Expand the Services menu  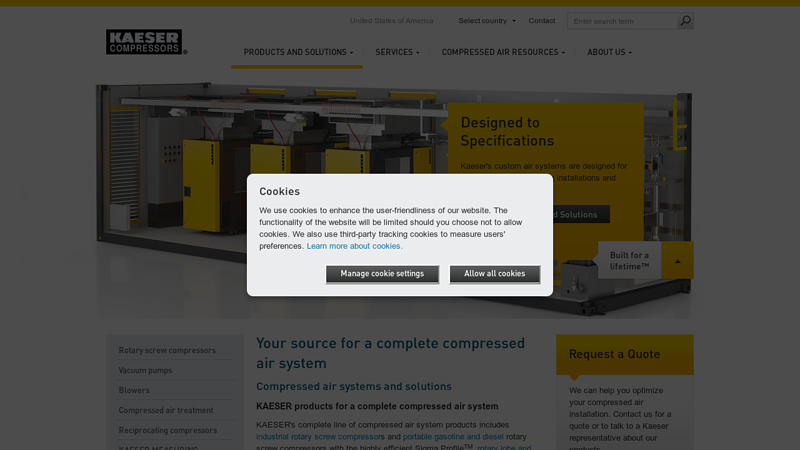pos(397,52)
